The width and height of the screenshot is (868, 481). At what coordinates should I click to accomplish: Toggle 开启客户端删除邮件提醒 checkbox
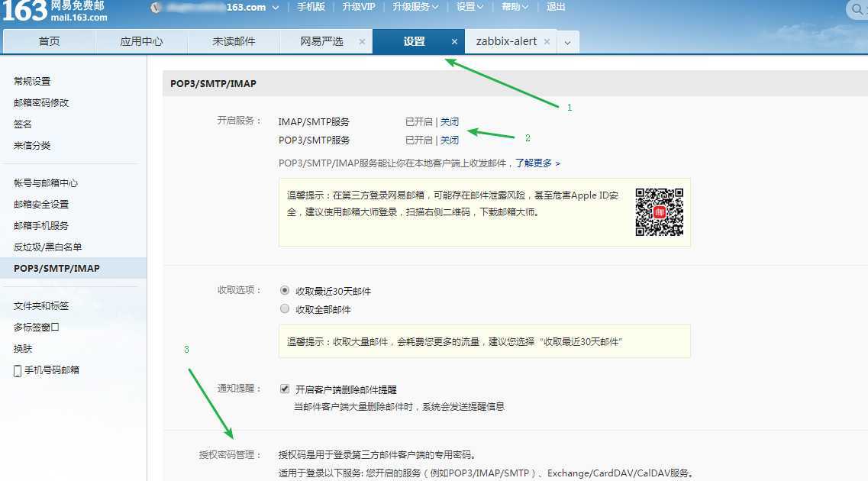click(x=285, y=389)
